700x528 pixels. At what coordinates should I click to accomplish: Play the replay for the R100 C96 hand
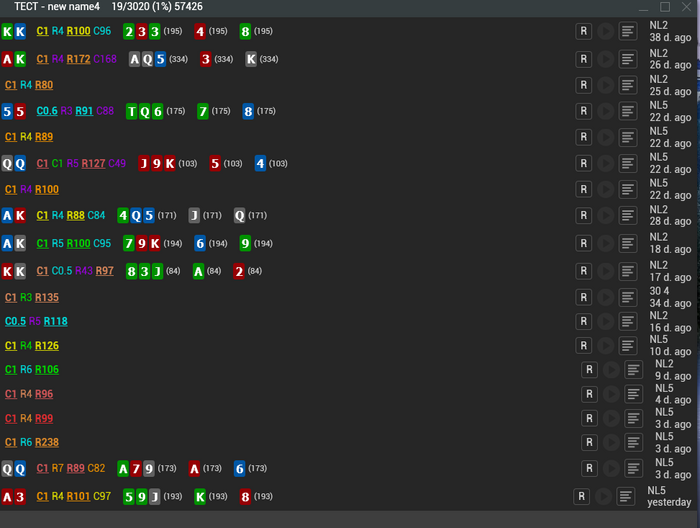point(605,31)
